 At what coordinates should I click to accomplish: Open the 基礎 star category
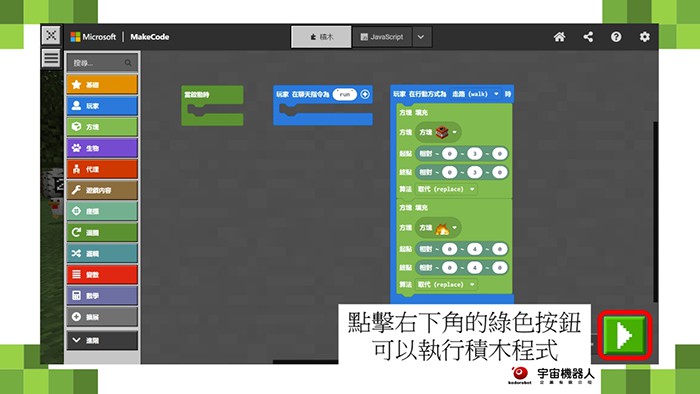tap(102, 84)
